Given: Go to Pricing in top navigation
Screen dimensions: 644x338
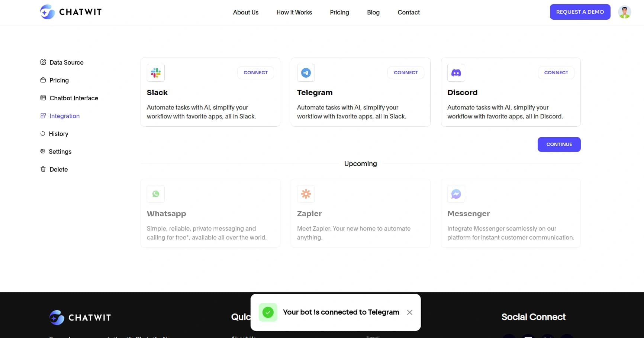Looking at the screenshot, I should [339, 12].
